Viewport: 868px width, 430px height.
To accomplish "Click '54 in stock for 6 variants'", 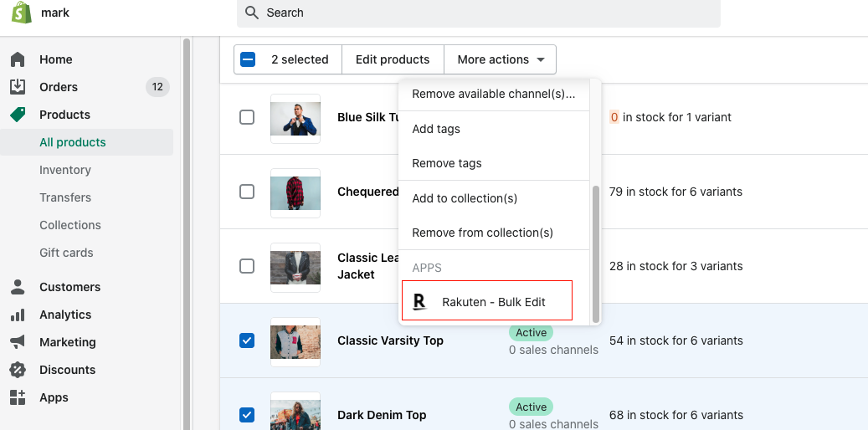I will tap(676, 340).
